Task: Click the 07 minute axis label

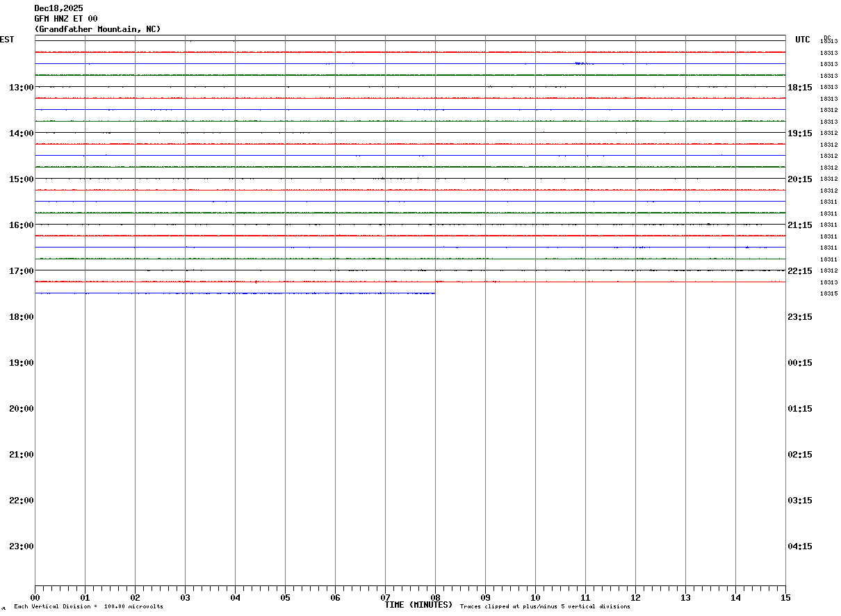Action: pos(385,597)
